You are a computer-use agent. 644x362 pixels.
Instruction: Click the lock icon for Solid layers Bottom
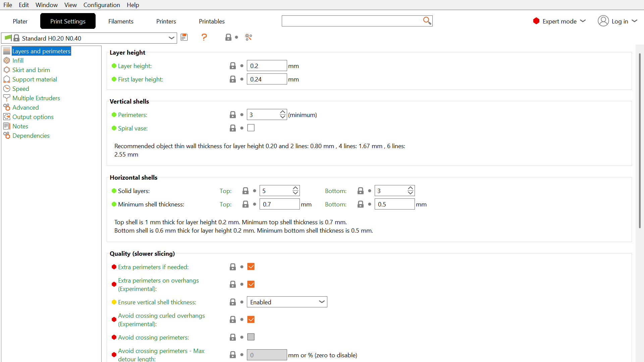click(361, 191)
